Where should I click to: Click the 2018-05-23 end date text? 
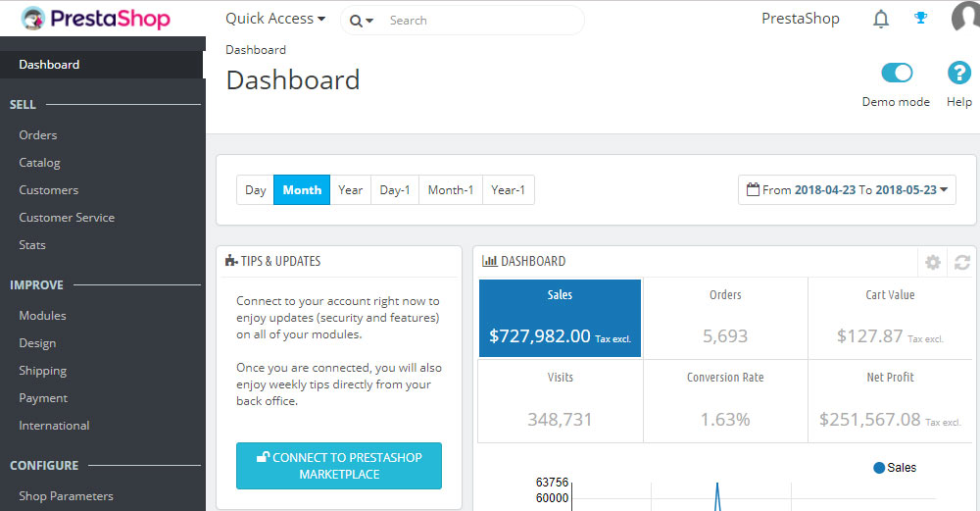tap(906, 190)
